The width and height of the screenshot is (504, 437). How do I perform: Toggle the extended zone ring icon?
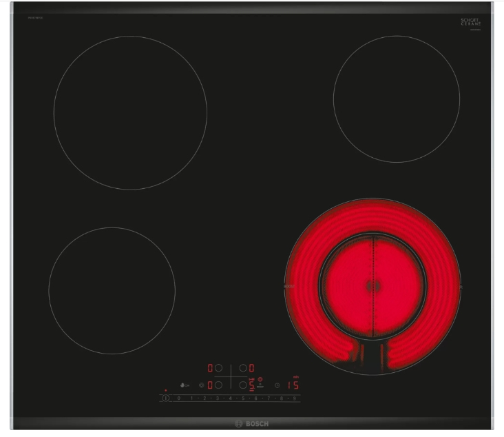point(260,380)
